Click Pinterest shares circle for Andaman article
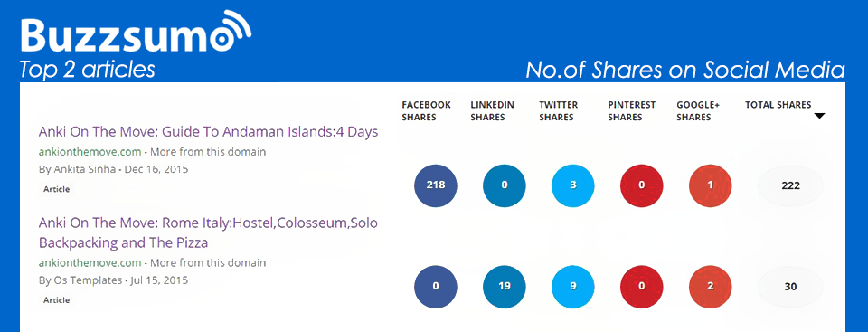868x332 pixels. 642,185
